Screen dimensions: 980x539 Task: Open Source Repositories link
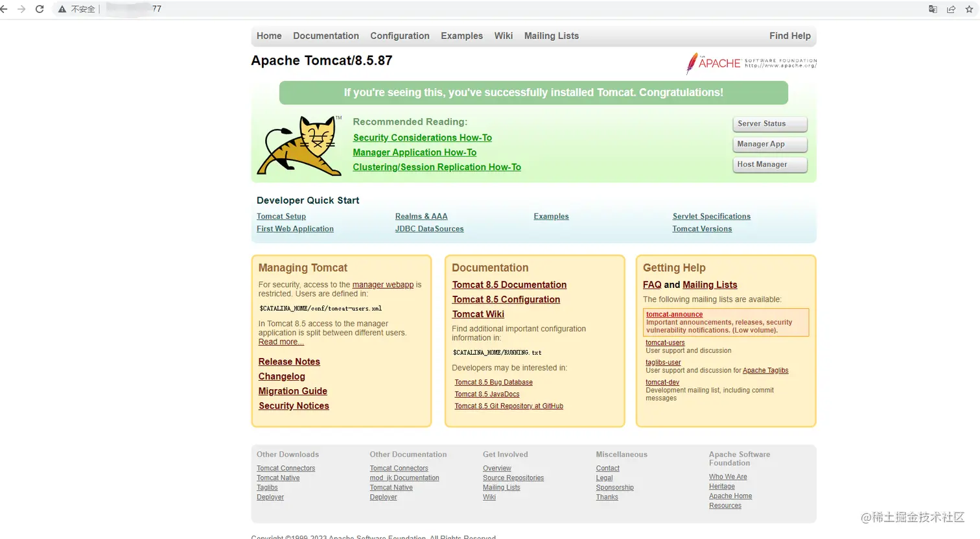pos(513,478)
